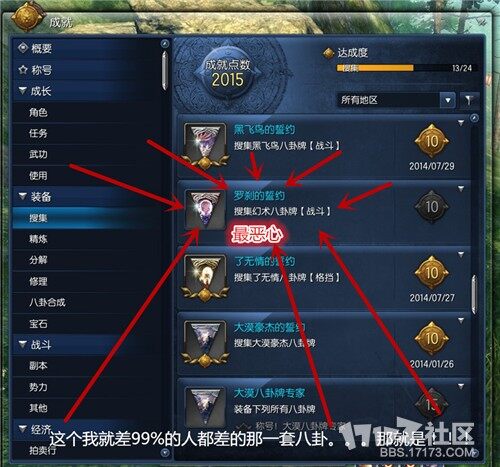
Task: Click the 罗刹的誓约 achievement icon
Action: 205,210
